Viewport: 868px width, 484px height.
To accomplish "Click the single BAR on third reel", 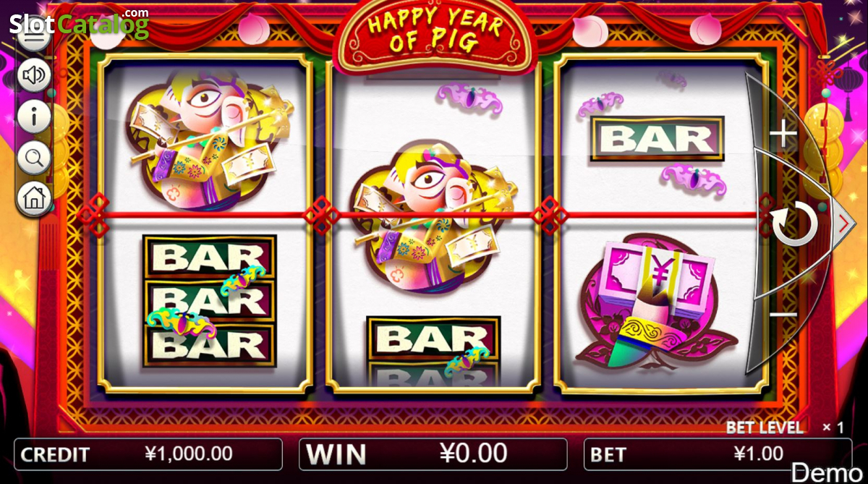I will click(657, 138).
